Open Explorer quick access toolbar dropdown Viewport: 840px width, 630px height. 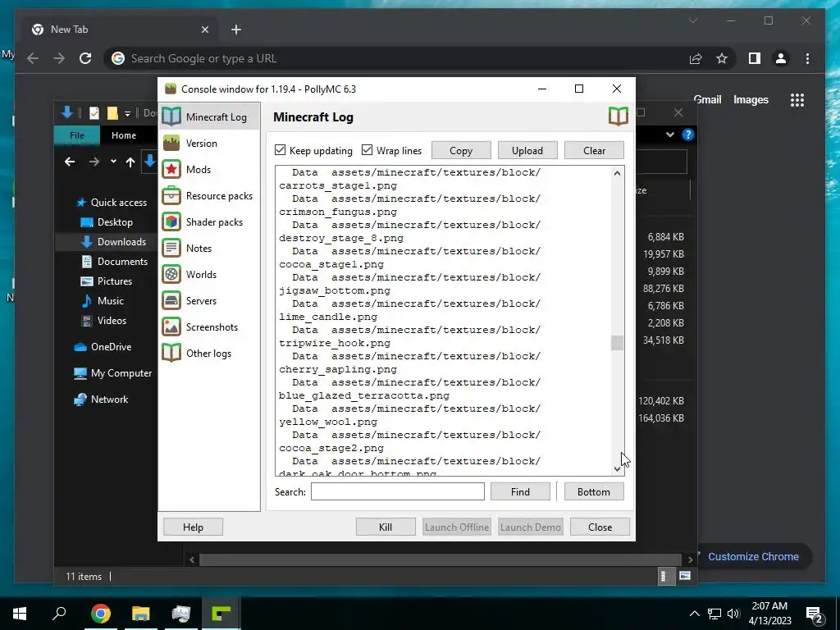(x=127, y=113)
